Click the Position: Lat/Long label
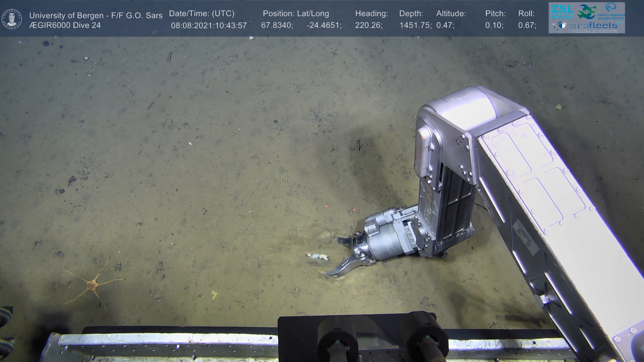 [x=296, y=14]
